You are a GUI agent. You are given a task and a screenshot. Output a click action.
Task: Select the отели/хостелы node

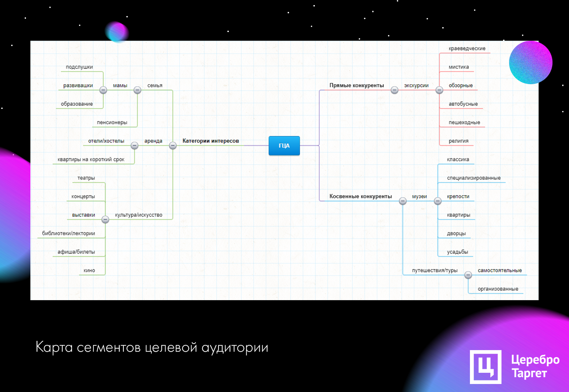tap(106, 141)
